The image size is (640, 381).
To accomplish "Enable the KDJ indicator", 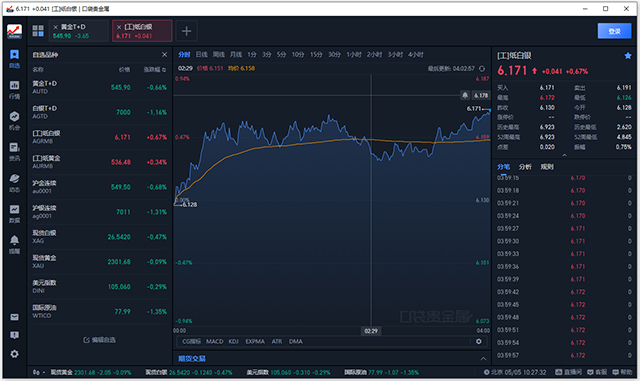I will click(x=233, y=341).
